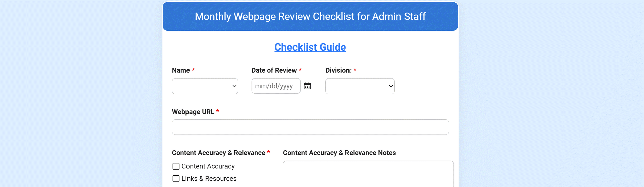Click the Monthly Webpage Review Checklist header title

[310, 16]
